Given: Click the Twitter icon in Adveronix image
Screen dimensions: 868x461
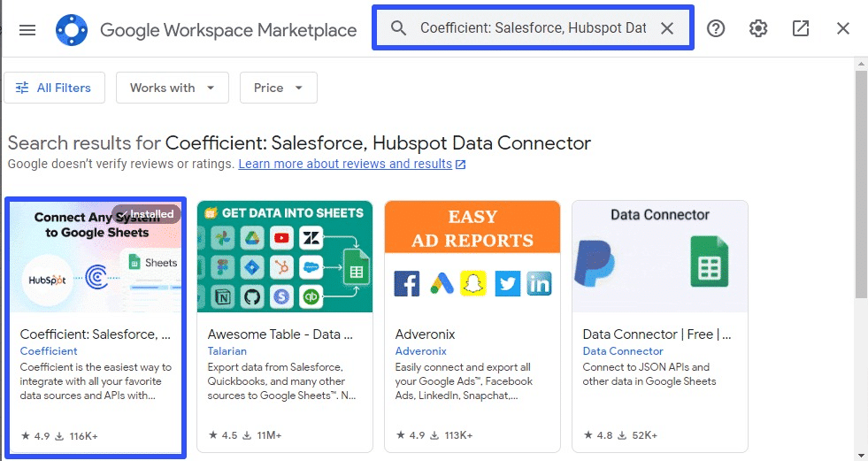Looking at the screenshot, I should (x=508, y=283).
